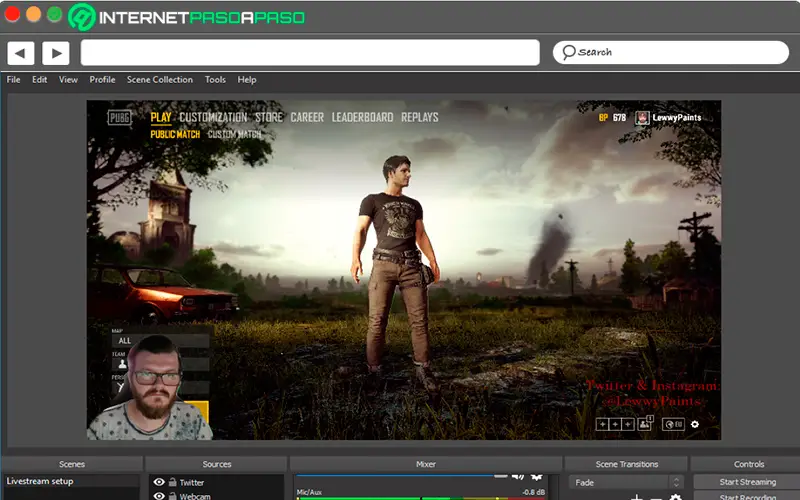Toggle the lock on the Webcam source

(x=173, y=496)
